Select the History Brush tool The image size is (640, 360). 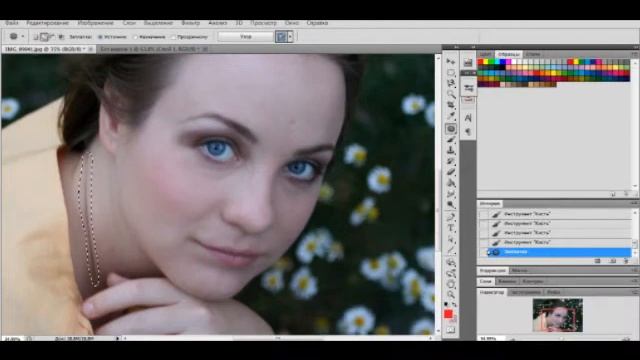[451, 161]
